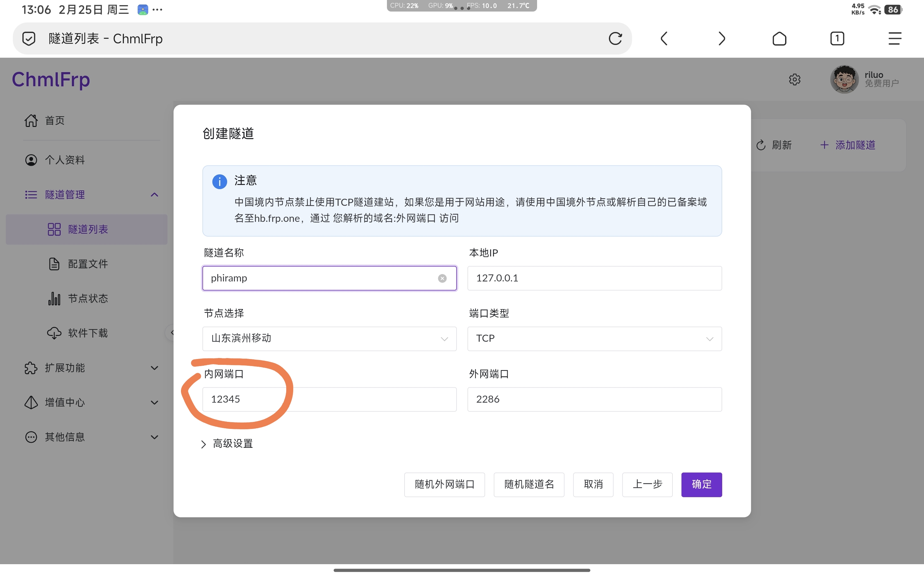Open the 端口类型 TCP dropdown
Viewport: 924px width, 577px height.
click(x=594, y=339)
